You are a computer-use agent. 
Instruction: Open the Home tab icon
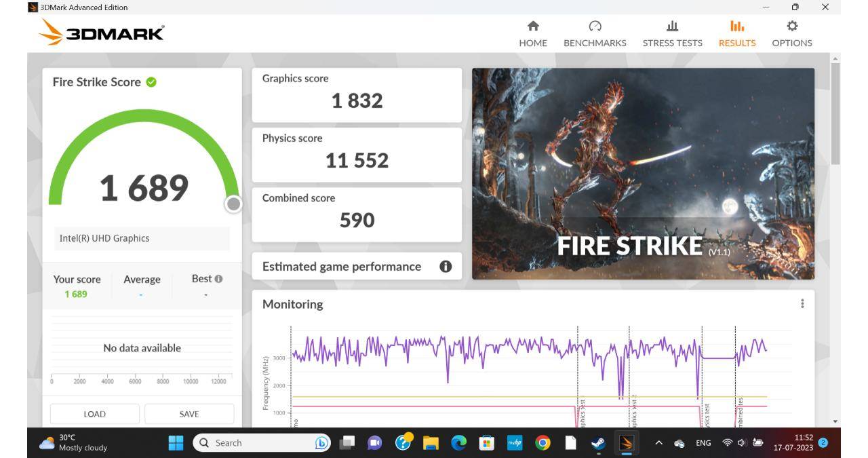coord(533,26)
